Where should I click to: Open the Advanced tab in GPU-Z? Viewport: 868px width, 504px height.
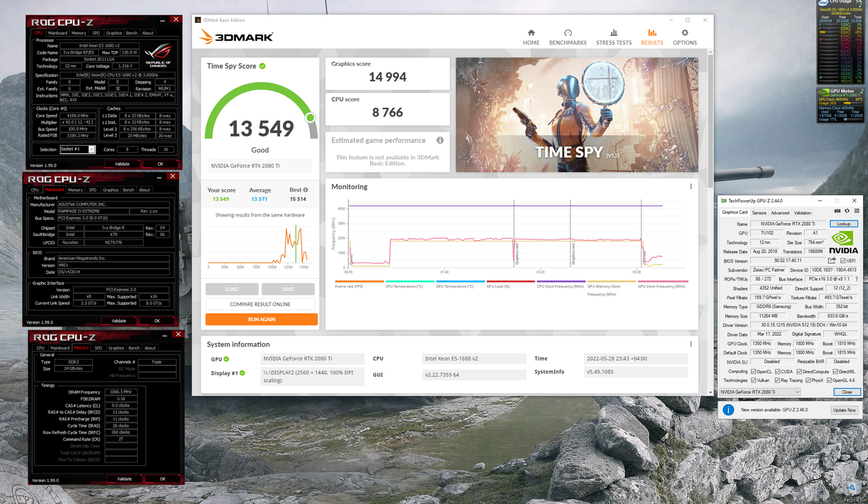click(x=780, y=212)
